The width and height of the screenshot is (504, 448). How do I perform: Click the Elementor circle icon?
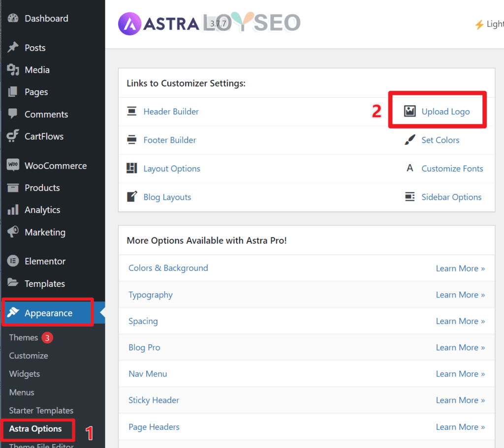click(13, 261)
